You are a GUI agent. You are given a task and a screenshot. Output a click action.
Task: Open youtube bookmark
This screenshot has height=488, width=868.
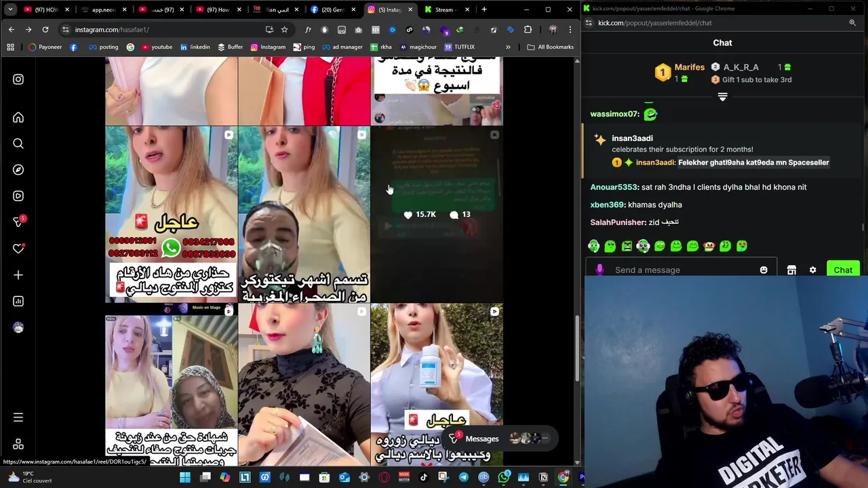click(156, 47)
